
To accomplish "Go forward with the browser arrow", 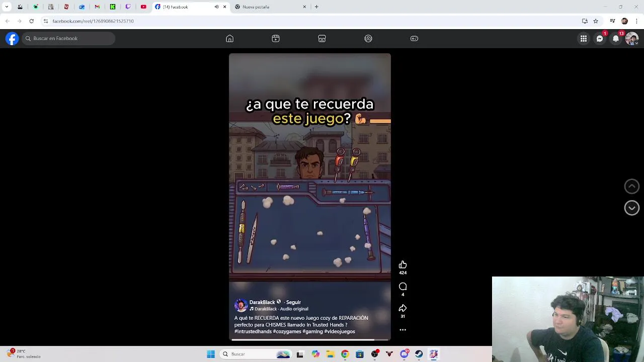I will (19, 21).
